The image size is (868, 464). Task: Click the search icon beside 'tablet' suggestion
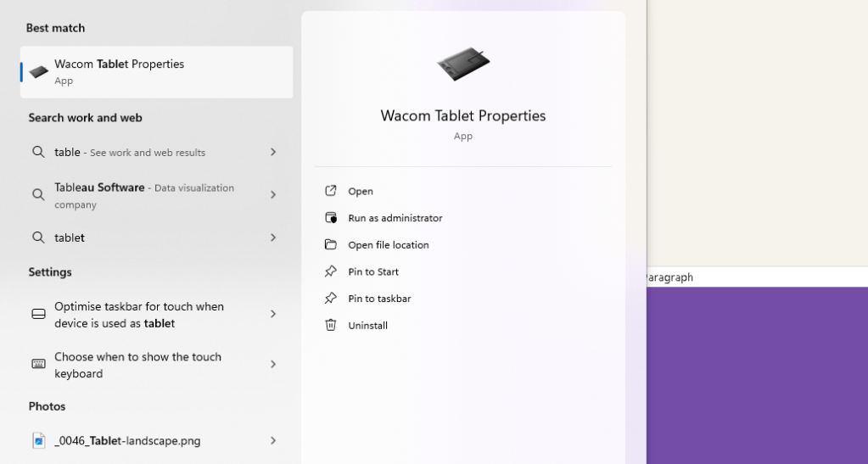click(x=38, y=238)
